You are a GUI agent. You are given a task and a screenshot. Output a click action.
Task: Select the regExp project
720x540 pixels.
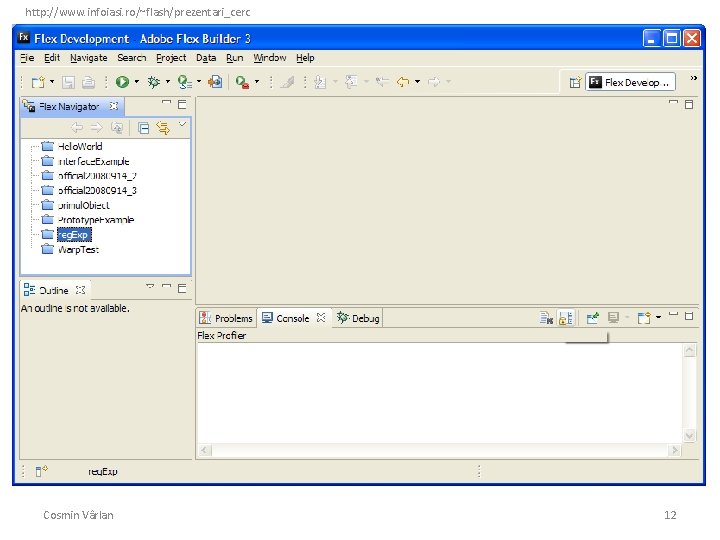pyautogui.click(x=74, y=235)
